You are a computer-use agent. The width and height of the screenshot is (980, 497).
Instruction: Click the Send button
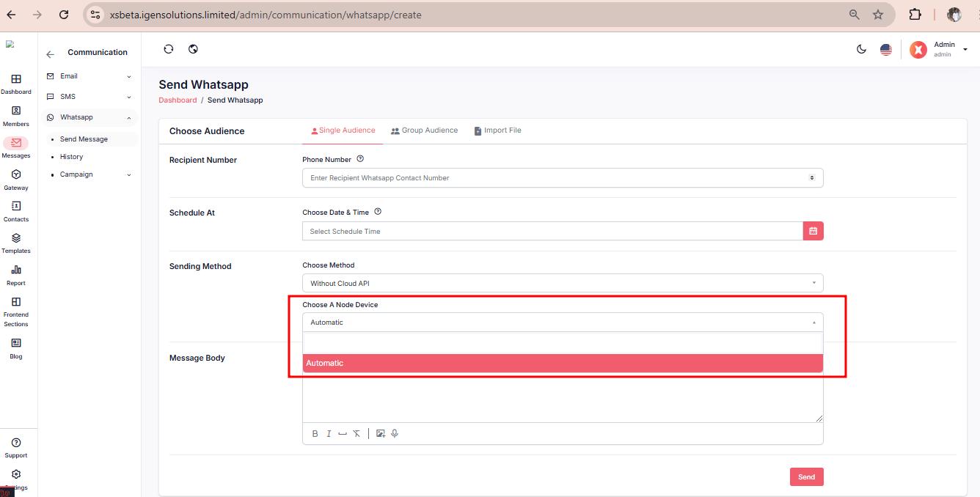[806, 476]
